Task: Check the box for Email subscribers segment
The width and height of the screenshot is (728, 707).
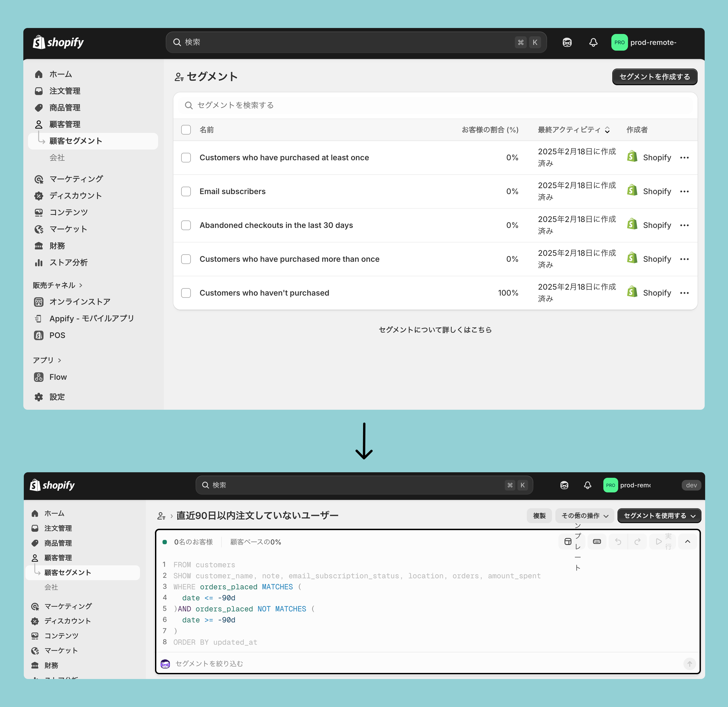Action: coord(186,192)
